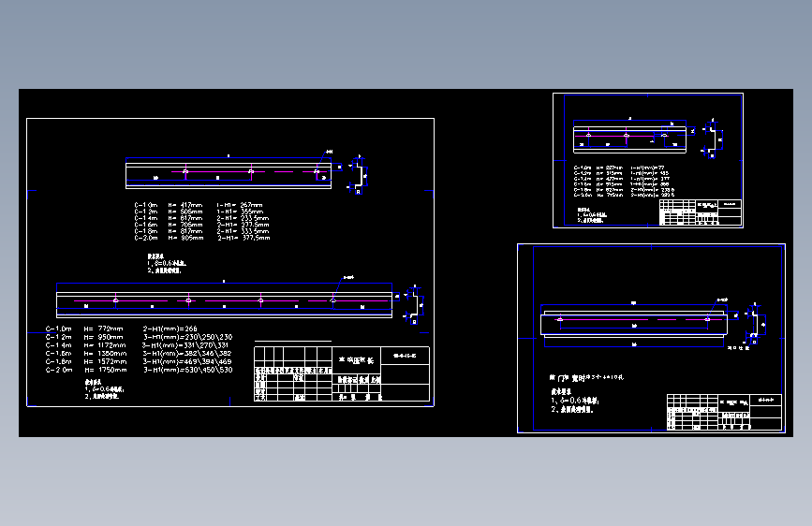Click the "H= 706mm" value
The height and width of the screenshot is (526, 812).
point(185,225)
